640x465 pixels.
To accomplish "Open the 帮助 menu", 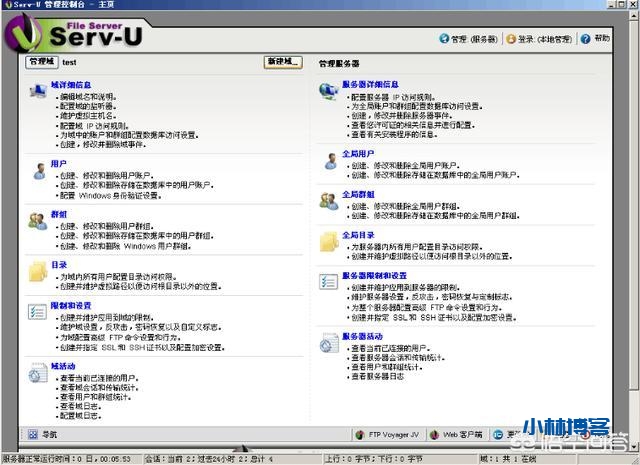I will tap(595, 38).
